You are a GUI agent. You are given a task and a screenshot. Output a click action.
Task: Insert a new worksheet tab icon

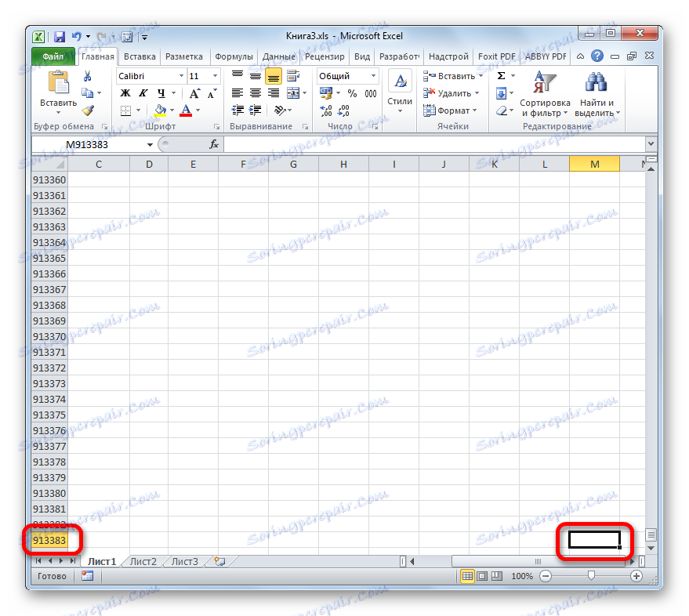[x=219, y=561]
